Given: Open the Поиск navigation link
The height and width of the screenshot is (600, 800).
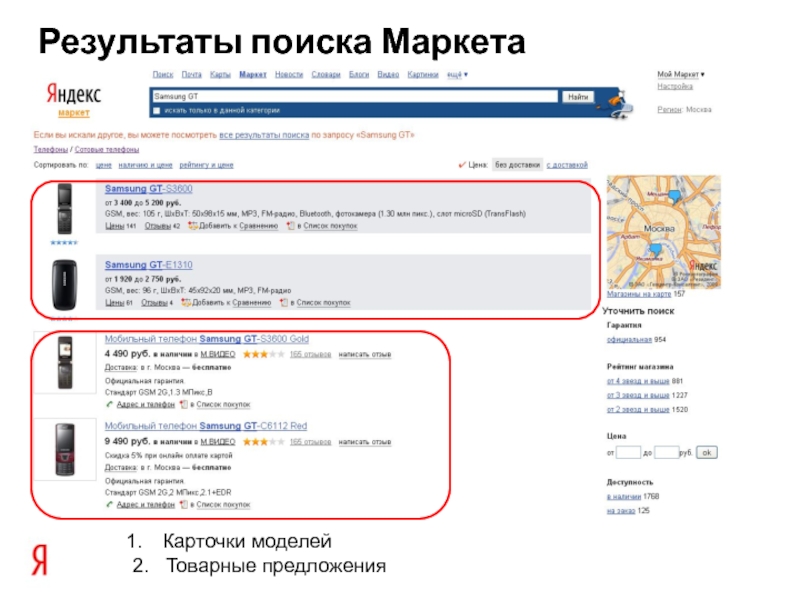Looking at the screenshot, I should [x=163, y=74].
